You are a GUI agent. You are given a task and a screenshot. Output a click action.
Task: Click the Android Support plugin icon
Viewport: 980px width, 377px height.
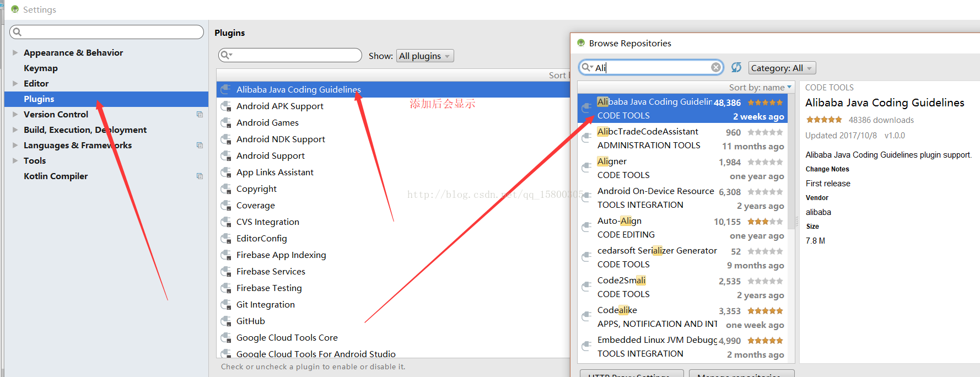(x=225, y=155)
